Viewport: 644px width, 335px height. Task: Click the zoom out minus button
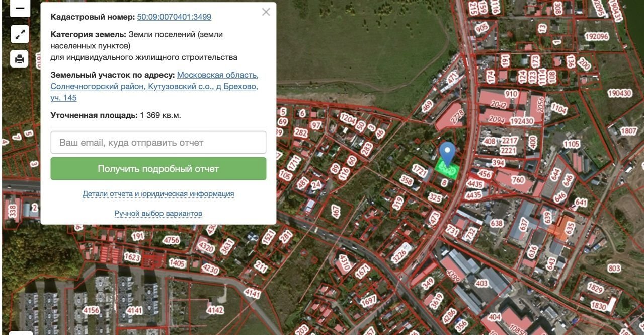pyautogui.click(x=20, y=8)
